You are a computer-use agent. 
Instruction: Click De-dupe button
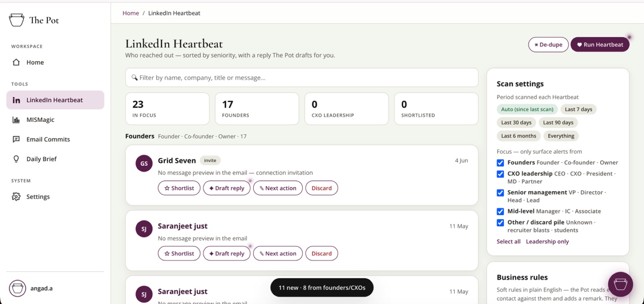point(548,45)
